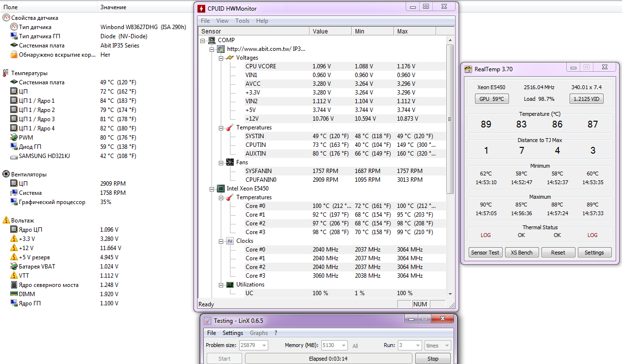Click the Sensor column header in HWMonitor
The width and height of the screenshot is (622, 364).
[254, 31]
